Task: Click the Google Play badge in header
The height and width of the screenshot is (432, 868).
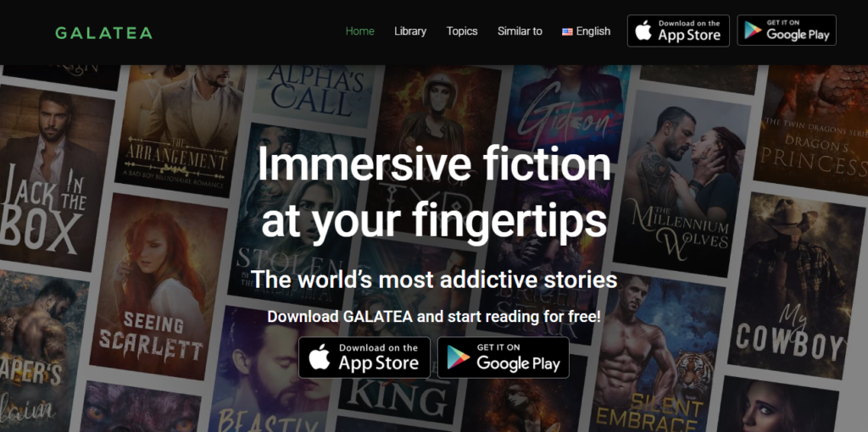Action: click(x=787, y=30)
